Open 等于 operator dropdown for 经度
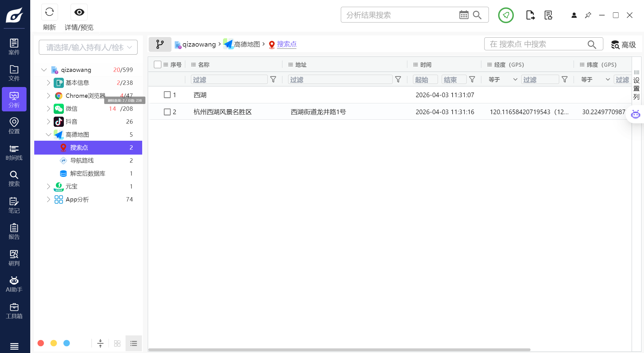This screenshot has height=353, width=644. [x=503, y=80]
